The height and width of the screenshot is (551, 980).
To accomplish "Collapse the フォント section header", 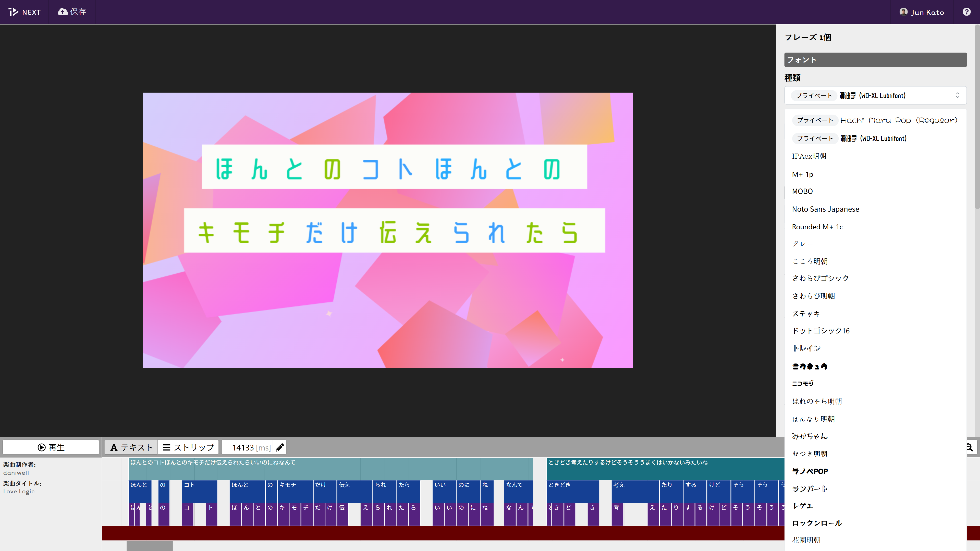I will coord(875,60).
